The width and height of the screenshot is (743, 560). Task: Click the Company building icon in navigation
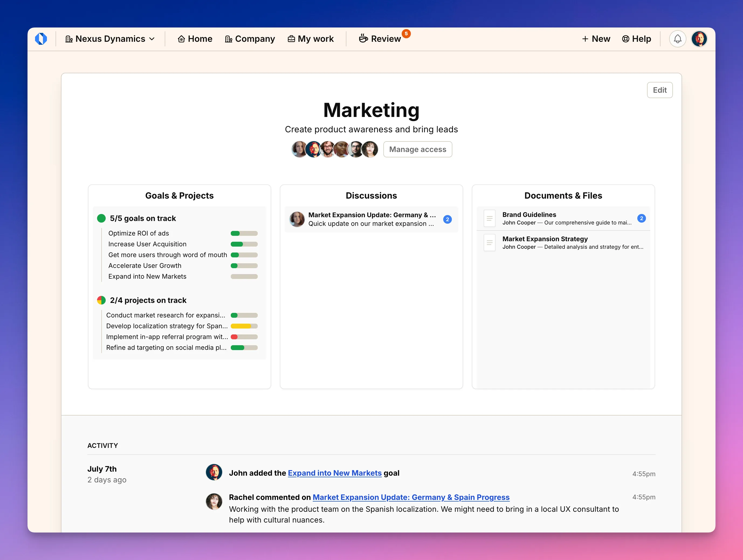click(x=229, y=39)
